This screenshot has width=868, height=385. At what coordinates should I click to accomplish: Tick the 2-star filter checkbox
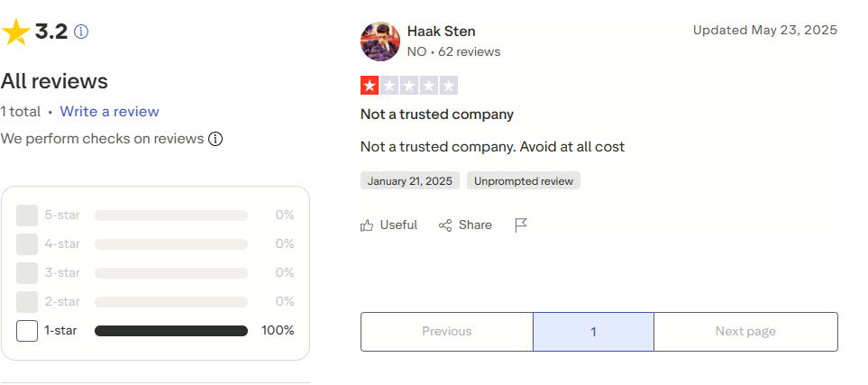[27, 302]
